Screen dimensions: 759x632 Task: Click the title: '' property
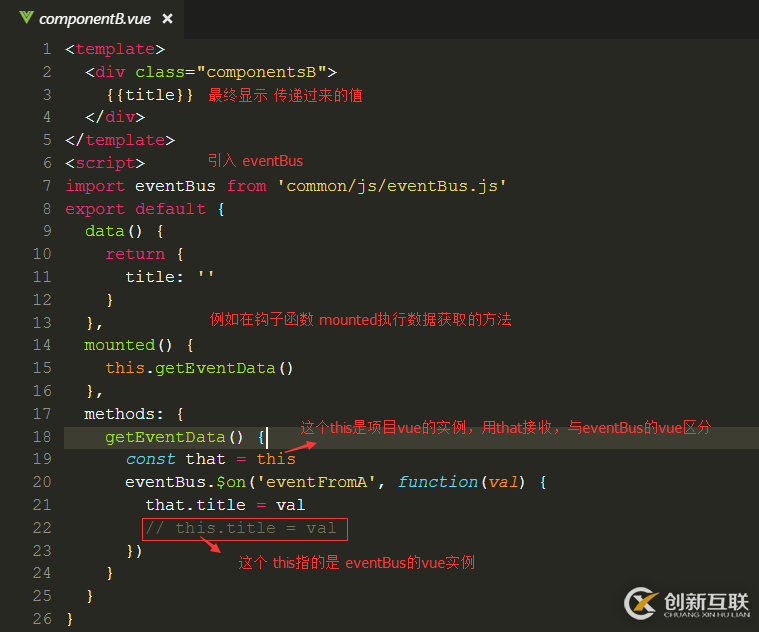[169, 277]
